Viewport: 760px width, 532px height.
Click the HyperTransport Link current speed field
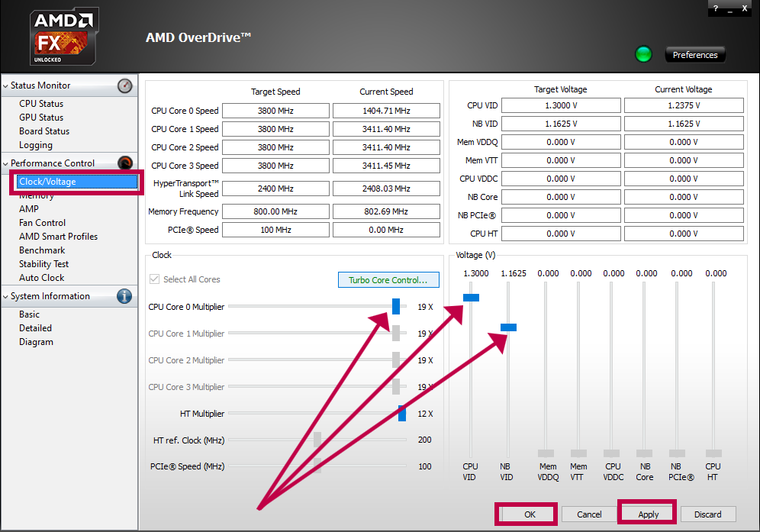click(x=386, y=189)
